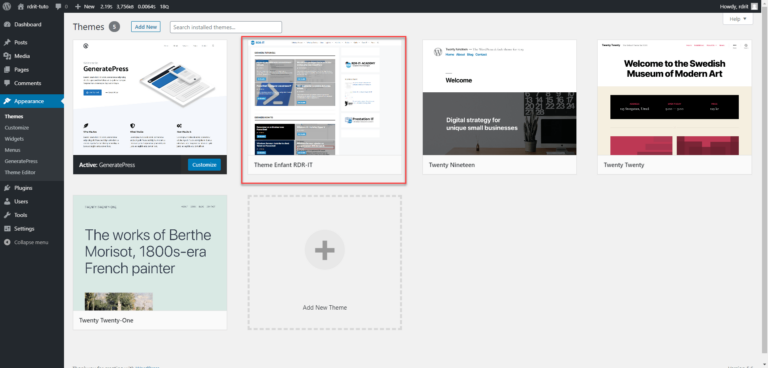Click the 18Q query stat in admin bar
This screenshot has width=768, height=368.
click(x=164, y=7)
